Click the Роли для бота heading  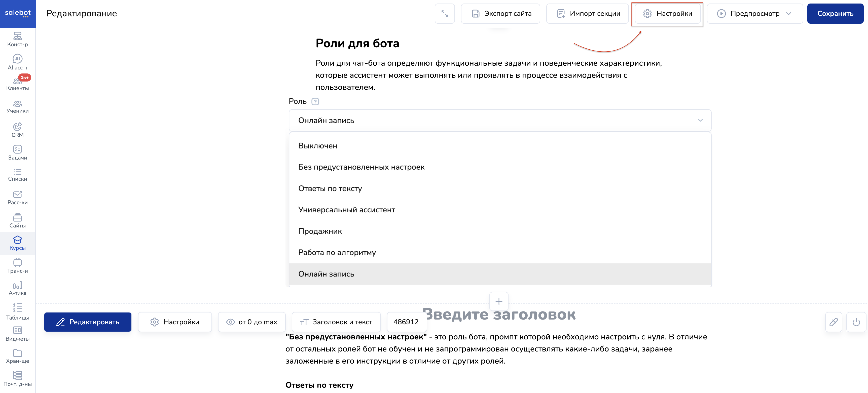click(357, 44)
